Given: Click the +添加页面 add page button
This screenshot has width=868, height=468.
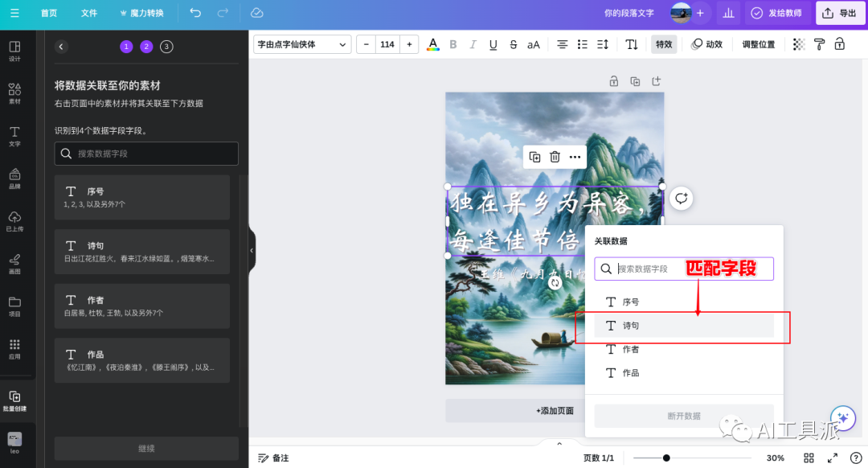Looking at the screenshot, I should coord(555,411).
